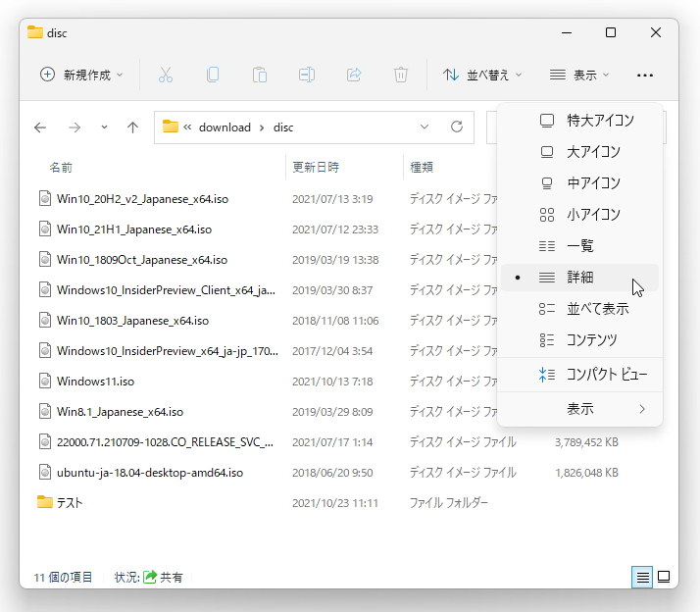The image size is (700, 612).
Task: Go forward with the right arrow
Action: coord(75,127)
